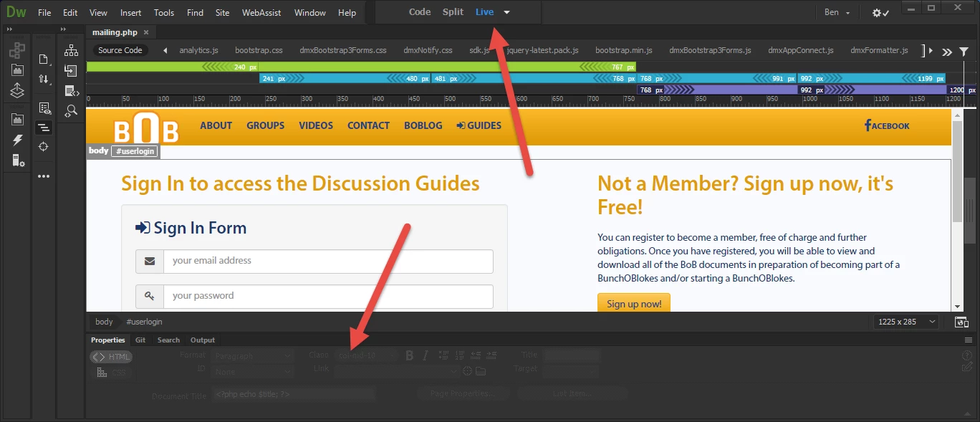Click the find-in-code magnifier icon
980x422 pixels.
[71, 110]
